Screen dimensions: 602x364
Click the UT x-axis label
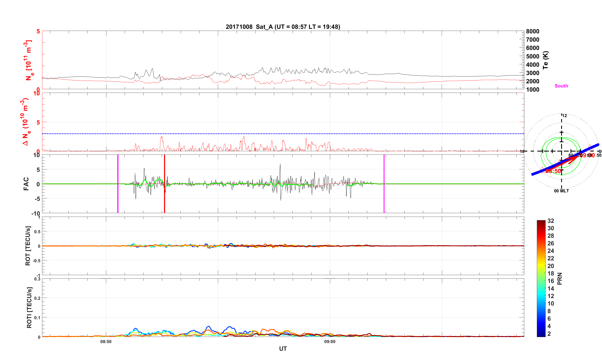pos(283,349)
